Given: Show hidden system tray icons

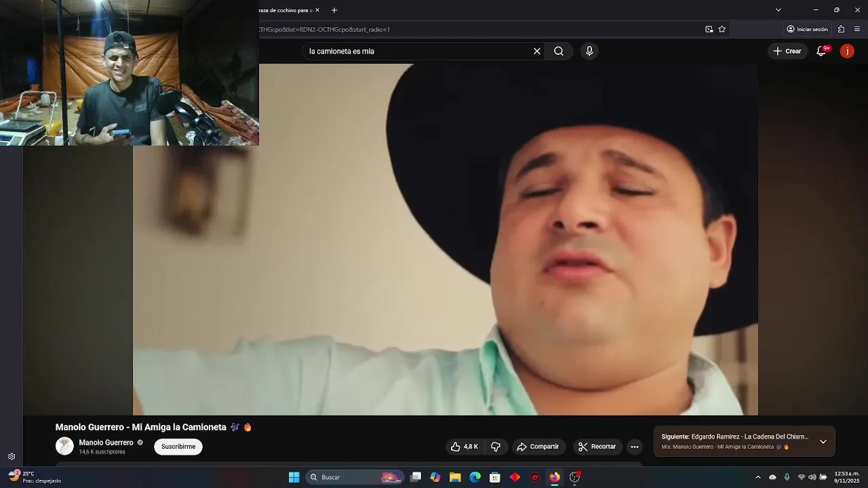Looking at the screenshot, I should (x=758, y=477).
